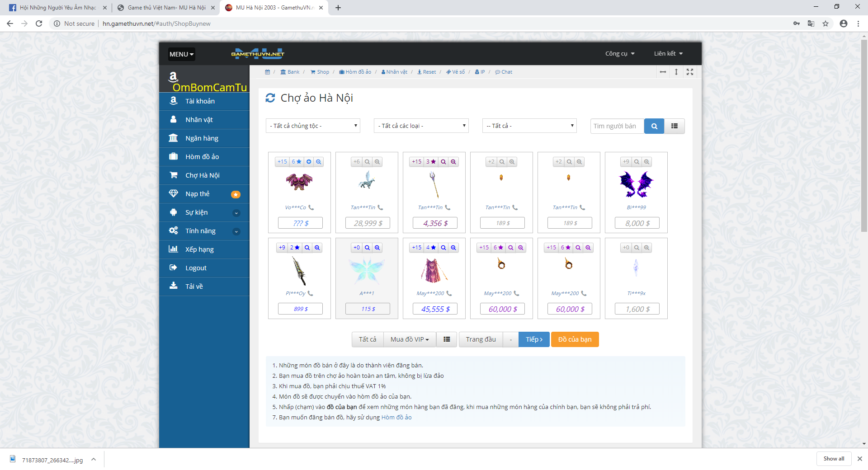The height and width of the screenshot is (470, 868).
Task: Click the fullscreen expand icon in breadcrumb bar
Action: click(689, 72)
